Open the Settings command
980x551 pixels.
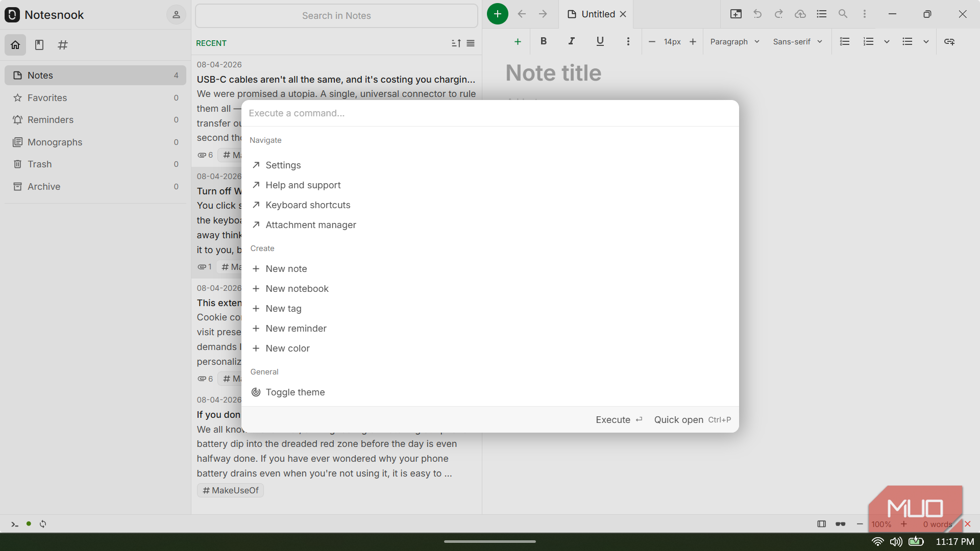click(490, 165)
